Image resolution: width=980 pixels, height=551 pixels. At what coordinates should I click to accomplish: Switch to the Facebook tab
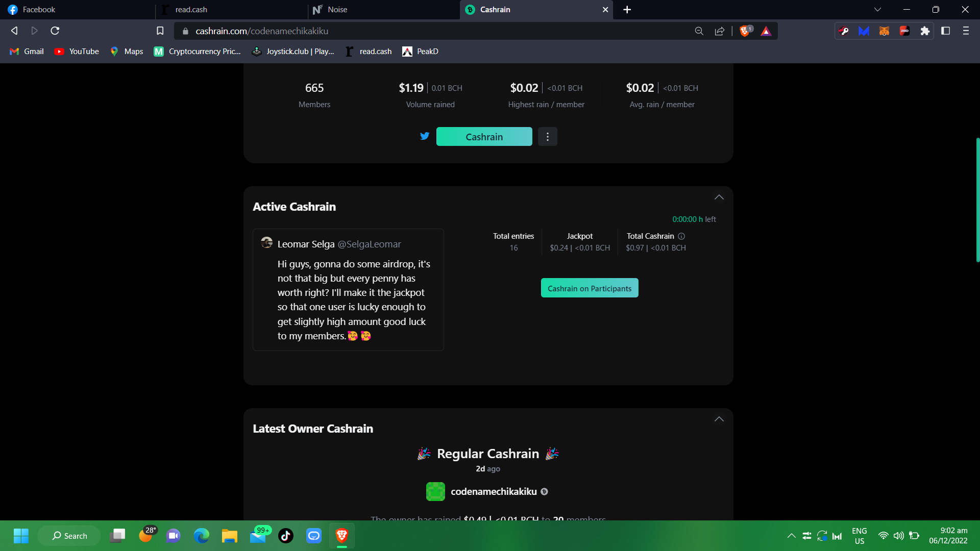(x=77, y=10)
